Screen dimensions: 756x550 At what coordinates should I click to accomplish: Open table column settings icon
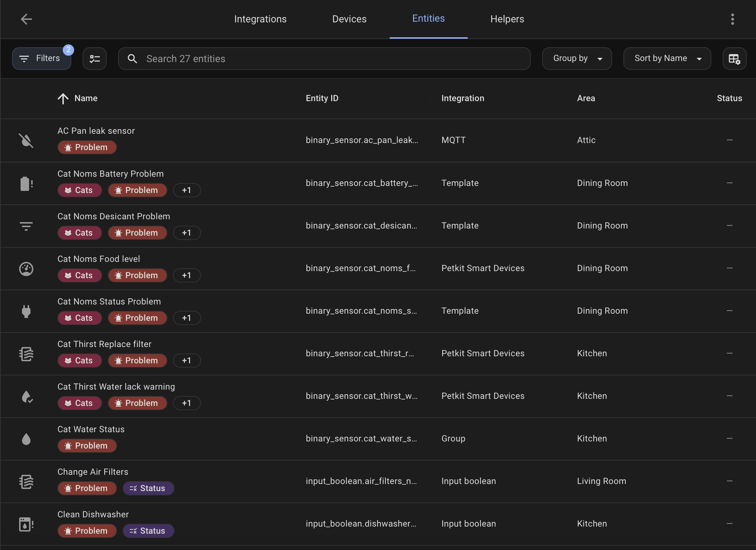[x=734, y=59]
